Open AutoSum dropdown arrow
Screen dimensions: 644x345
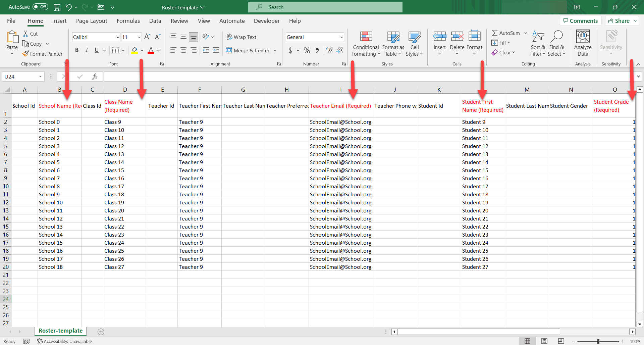click(x=526, y=33)
